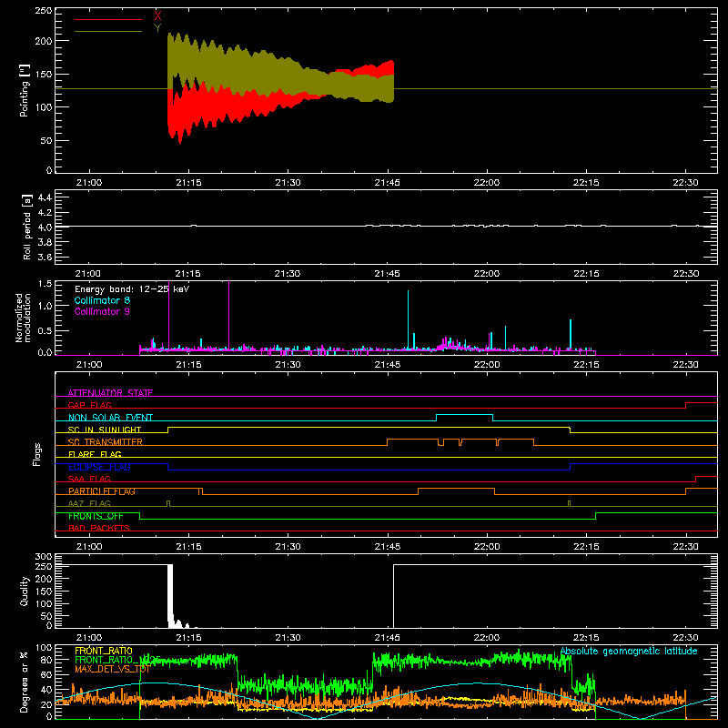Select the Energy band: 12-25 keV label
The image size is (728, 728).
[x=132, y=289]
